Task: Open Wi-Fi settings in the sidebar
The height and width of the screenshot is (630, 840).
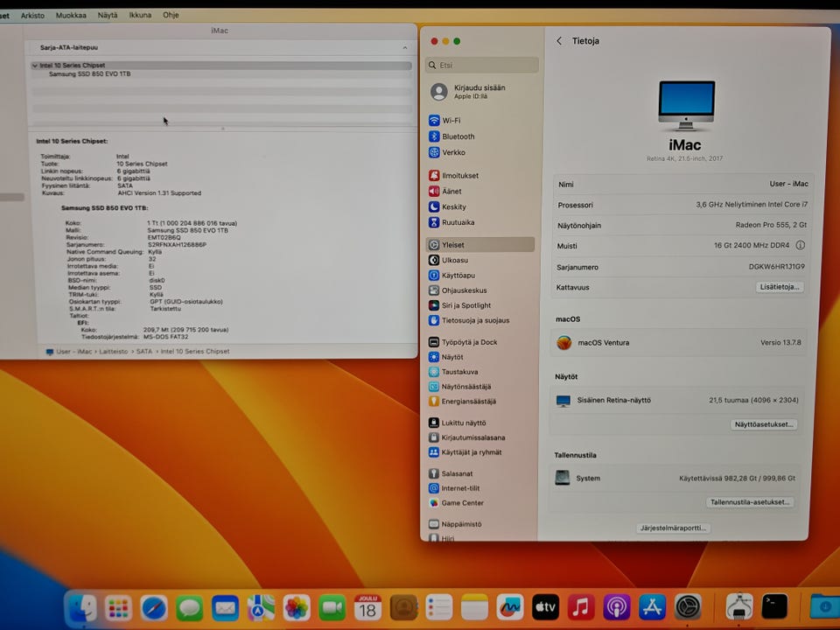Action: point(451,121)
